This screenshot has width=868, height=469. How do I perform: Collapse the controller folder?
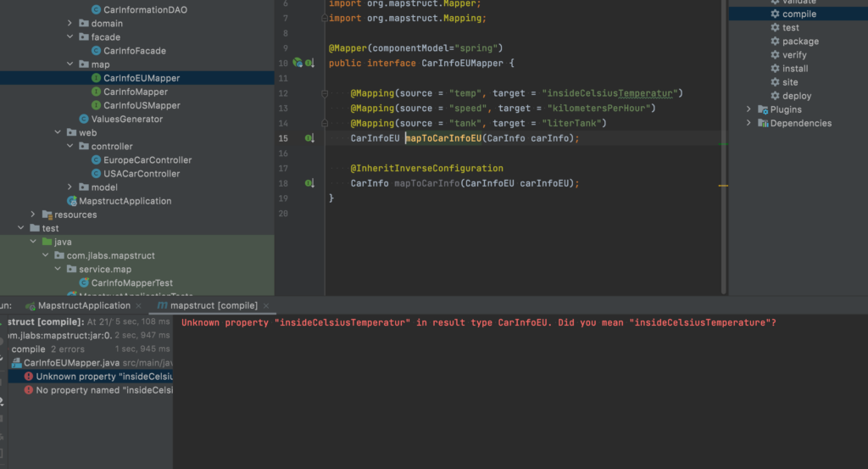coord(70,146)
